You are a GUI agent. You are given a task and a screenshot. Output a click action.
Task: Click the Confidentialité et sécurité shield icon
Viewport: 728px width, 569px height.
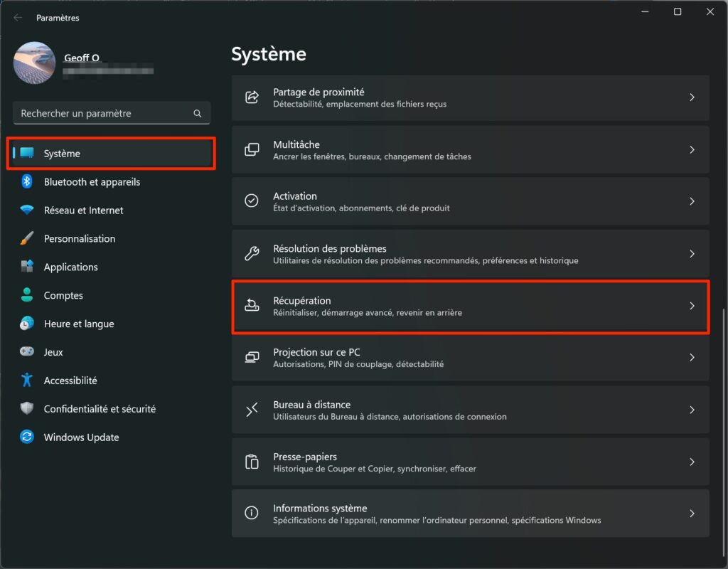27,409
